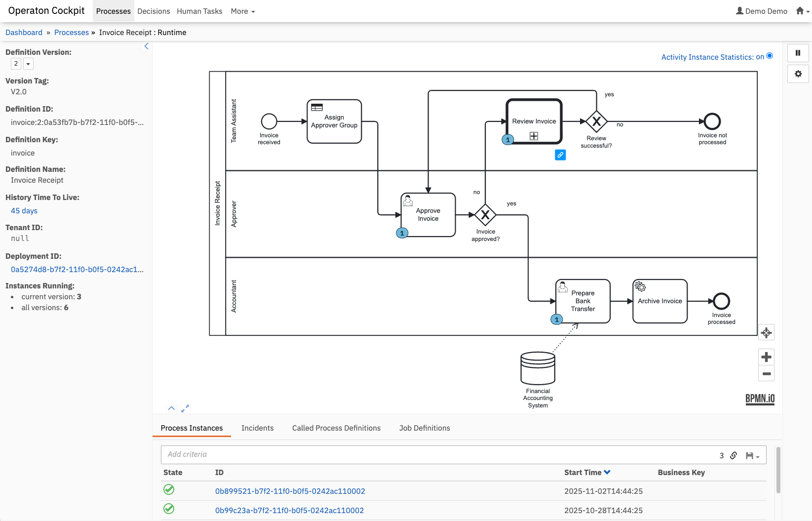Open the gear settings for the process definition
This screenshot has height=521, width=812.
(798, 74)
